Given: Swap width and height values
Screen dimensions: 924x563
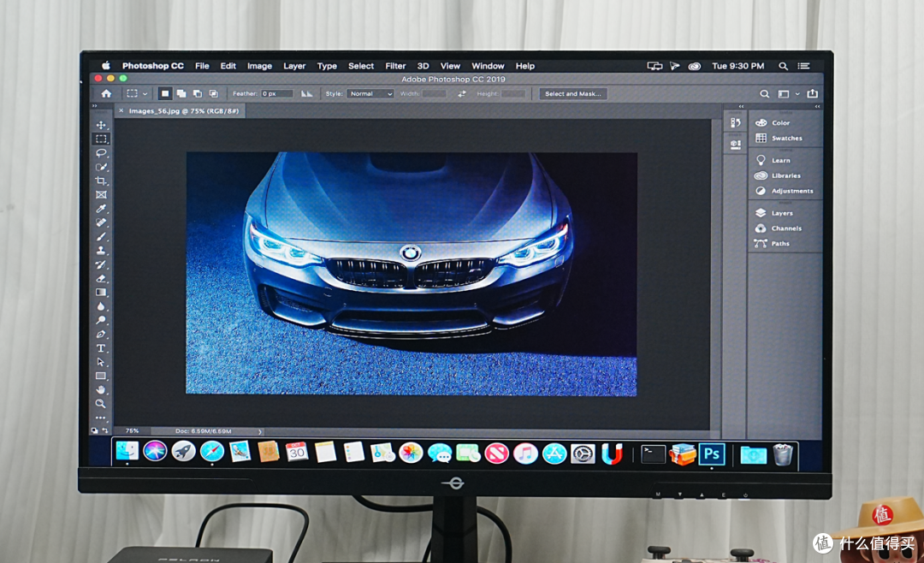Looking at the screenshot, I should pyautogui.click(x=461, y=94).
